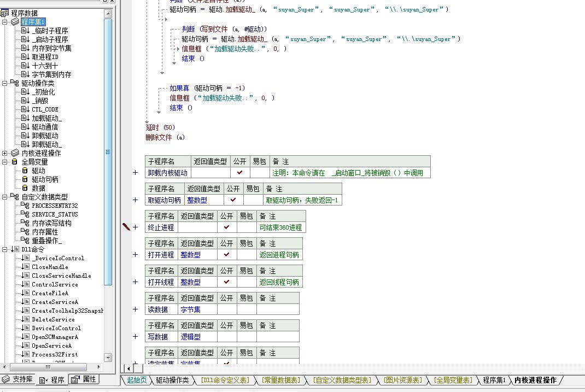Click the 内存到字节集 subroutine icon
Viewport: 585px width, 392px height.
pyautogui.click(x=25, y=48)
